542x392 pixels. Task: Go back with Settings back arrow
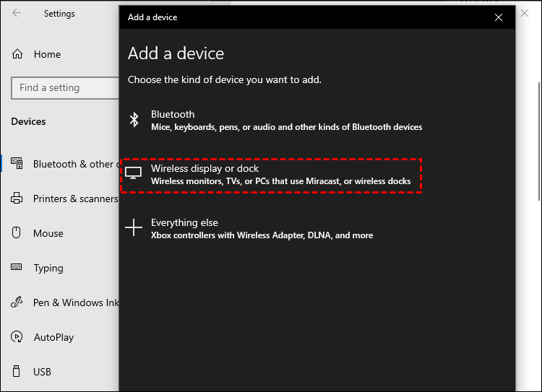(17, 13)
